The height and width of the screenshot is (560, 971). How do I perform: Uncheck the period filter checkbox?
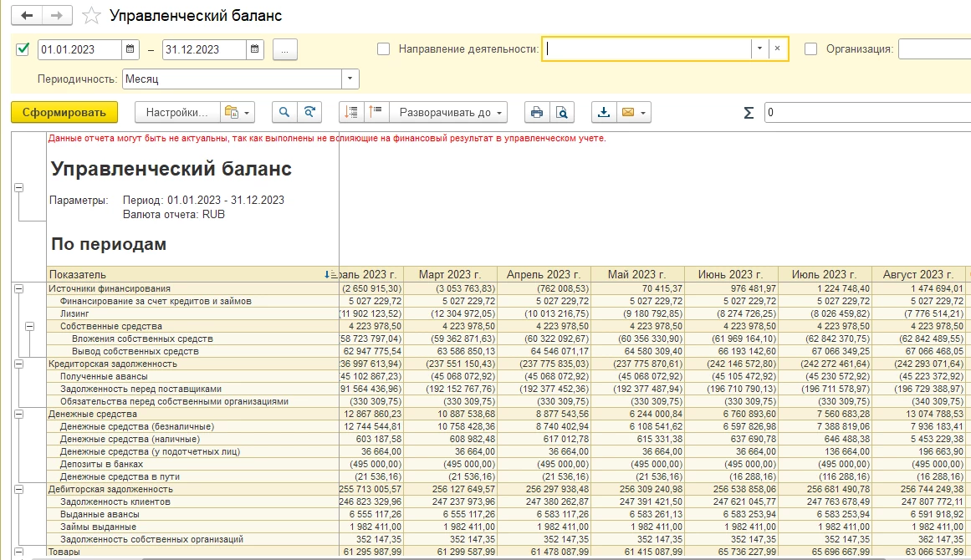(23, 49)
